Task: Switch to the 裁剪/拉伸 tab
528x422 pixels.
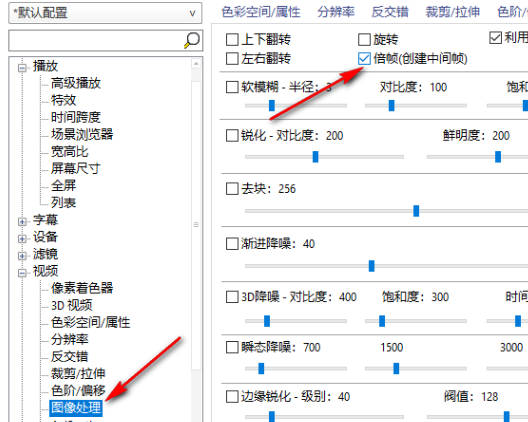Action: [x=453, y=12]
